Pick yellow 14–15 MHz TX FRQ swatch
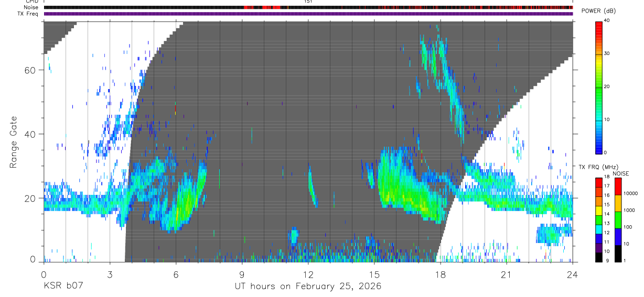 (599, 210)
